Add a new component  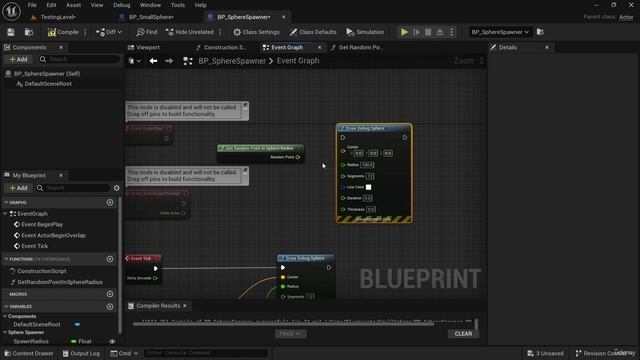pos(18,59)
